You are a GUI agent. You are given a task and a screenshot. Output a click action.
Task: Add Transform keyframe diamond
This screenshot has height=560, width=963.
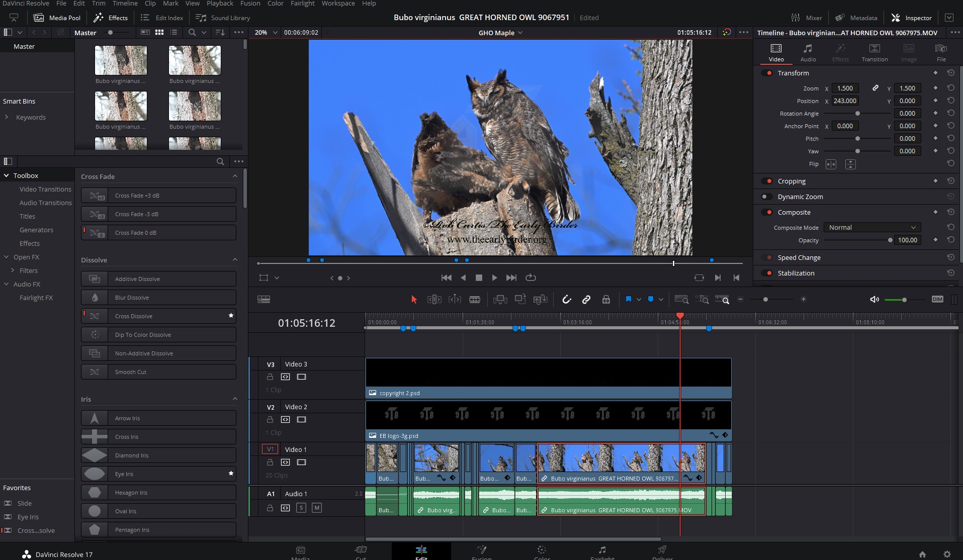click(x=935, y=73)
